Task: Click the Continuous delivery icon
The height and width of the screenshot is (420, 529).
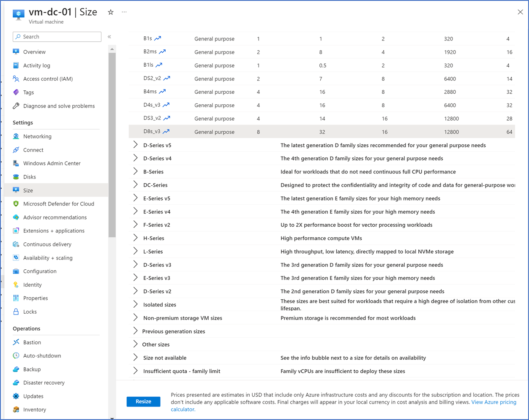Action: (16, 244)
